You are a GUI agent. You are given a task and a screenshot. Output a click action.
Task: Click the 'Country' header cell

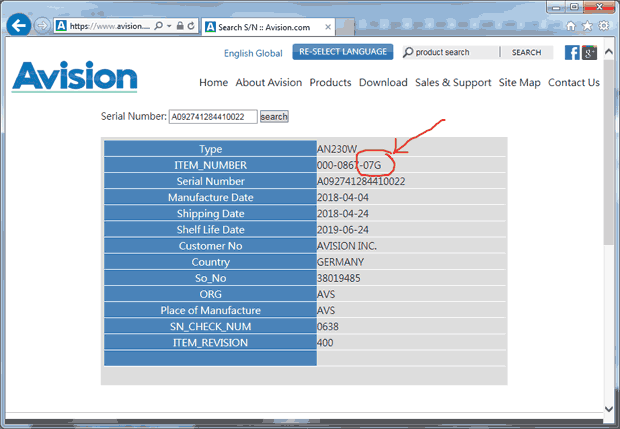[210, 262]
